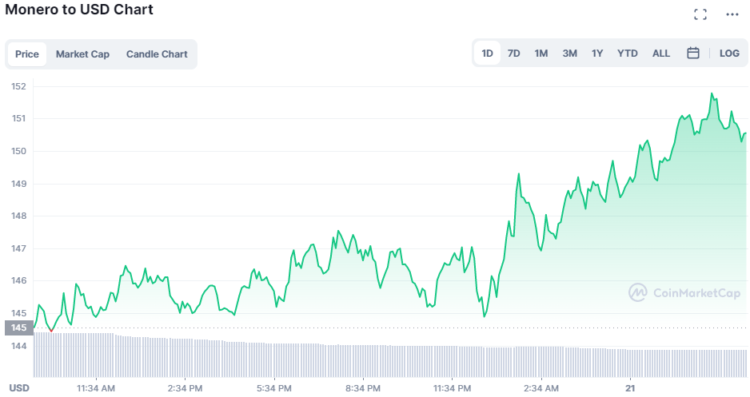Click the 145 current price marker
This screenshot has height=397, width=750.
(19, 328)
